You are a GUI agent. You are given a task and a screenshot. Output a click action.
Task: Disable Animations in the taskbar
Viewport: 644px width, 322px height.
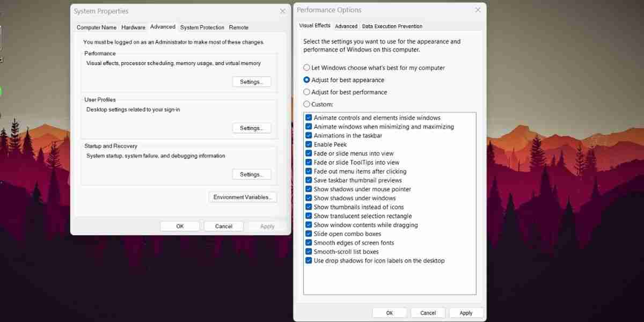pos(309,135)
